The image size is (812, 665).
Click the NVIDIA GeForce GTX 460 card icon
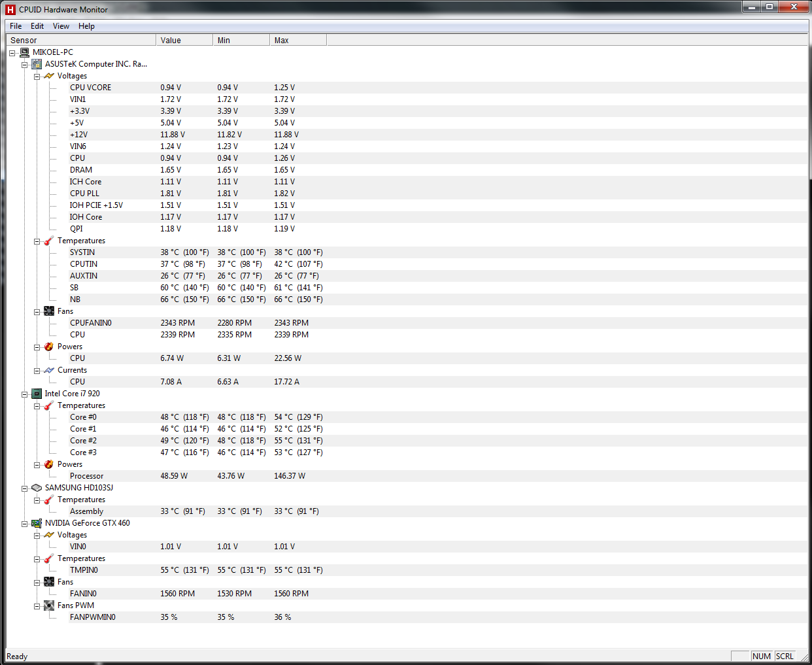tap(37, 523)
